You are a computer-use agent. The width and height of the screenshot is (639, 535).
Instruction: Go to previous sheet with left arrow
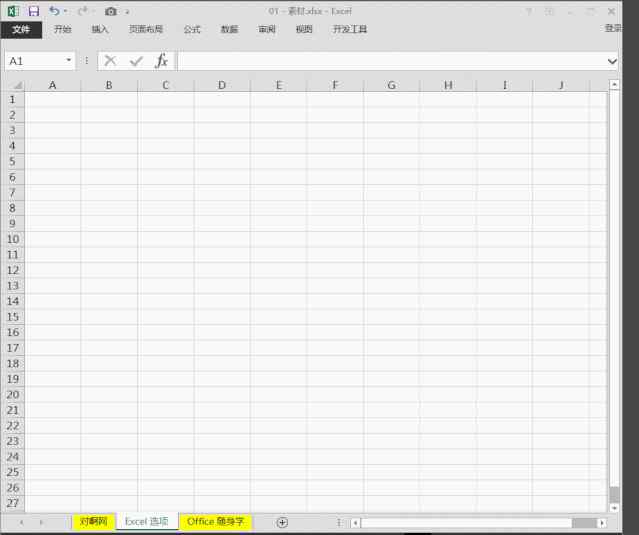coord(21,522)
